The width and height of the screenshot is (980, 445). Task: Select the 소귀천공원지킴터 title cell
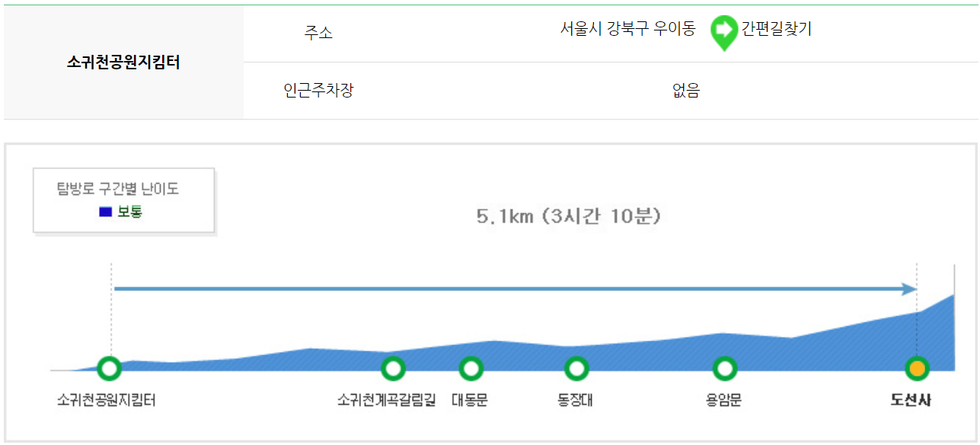coord(124,62)
